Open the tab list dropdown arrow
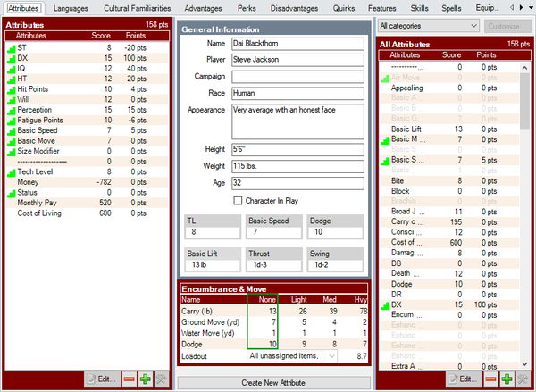This screenshot has width=536, height=392. click(532, 7)
